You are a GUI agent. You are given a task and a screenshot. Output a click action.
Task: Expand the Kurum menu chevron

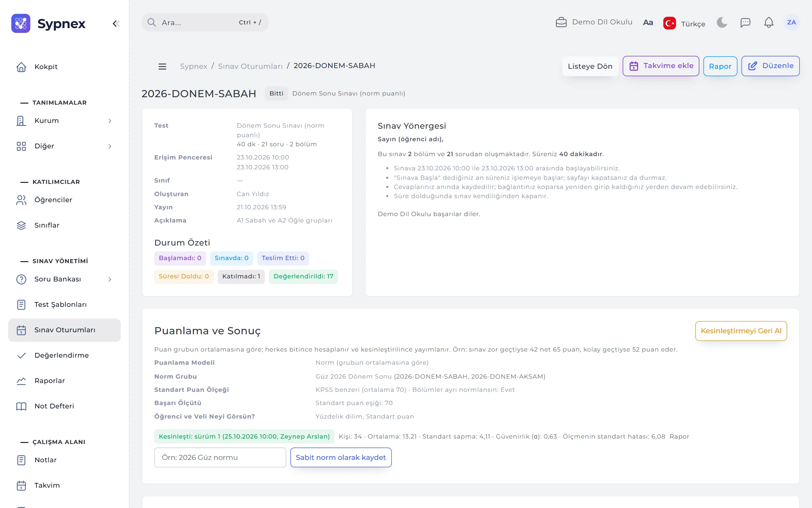(x=110, y=121)
